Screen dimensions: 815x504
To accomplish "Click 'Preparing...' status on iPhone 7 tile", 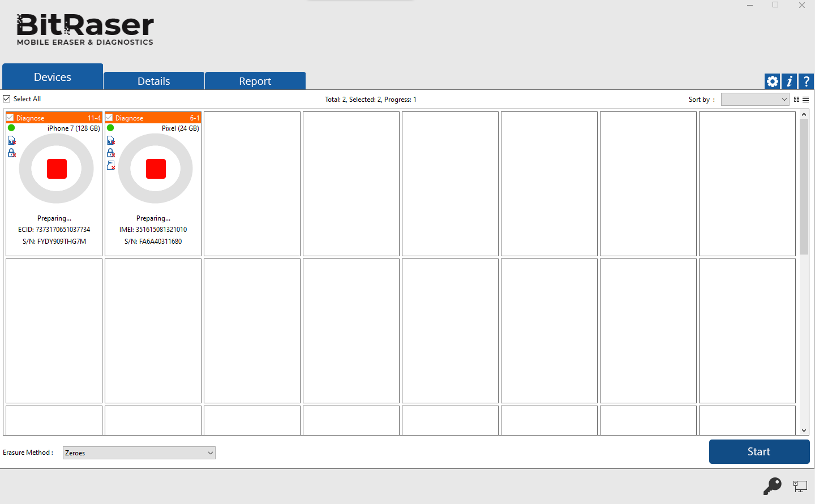I will pos(54,218).
